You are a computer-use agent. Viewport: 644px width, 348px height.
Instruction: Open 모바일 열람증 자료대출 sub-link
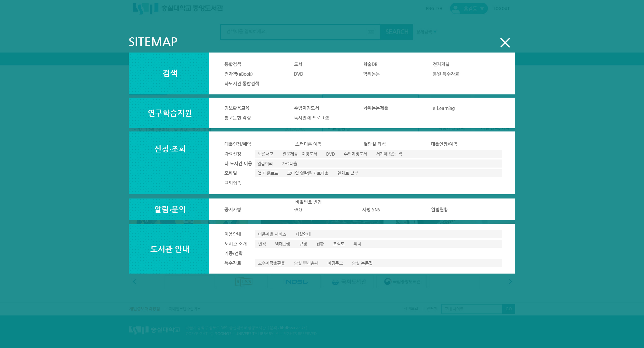click(308, 173)
